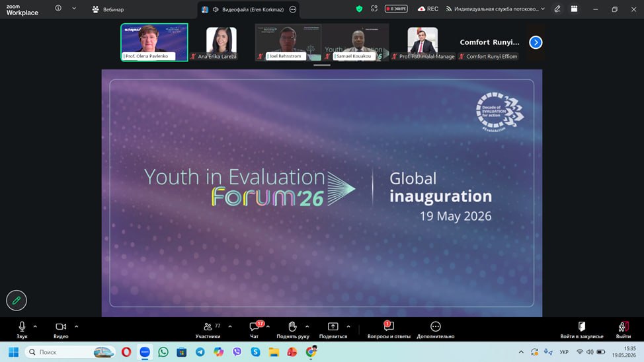Click the В ЭФИРЕ live indicator
Image resolution: width=644 pixels, height=362 pixels.
396,9
